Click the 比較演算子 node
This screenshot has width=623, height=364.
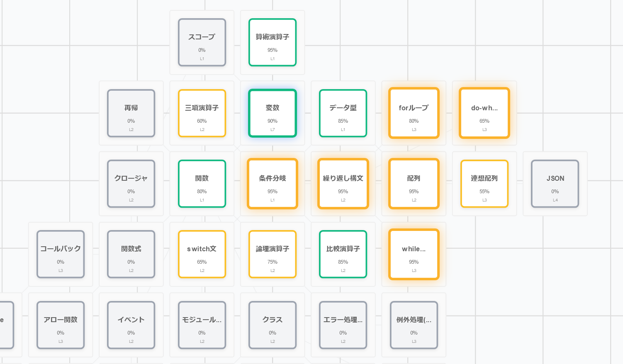pyautogui.click(x=343, y=254)
